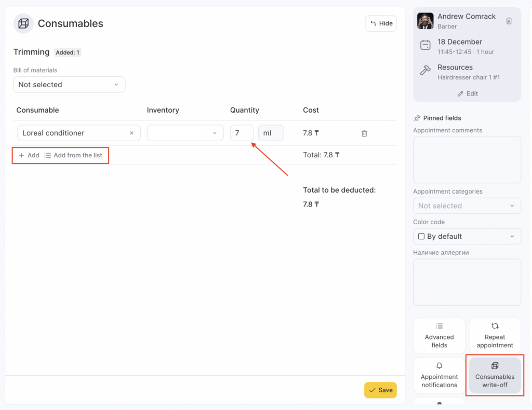Expand the Bill of materials dropdown
This screenshot has height=410, width=532.
click(69, 85)
